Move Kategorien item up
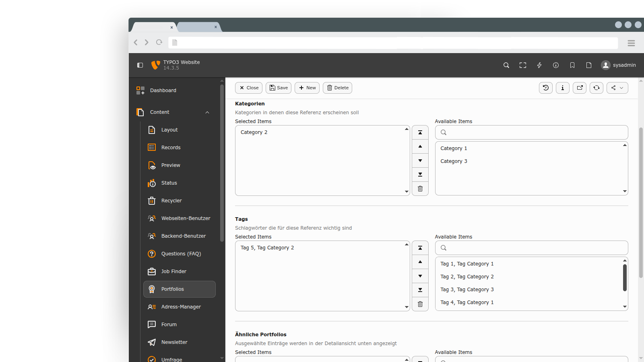Image resolution: width=644 pixels, height=362 pixels. click(x=420, y=146)
